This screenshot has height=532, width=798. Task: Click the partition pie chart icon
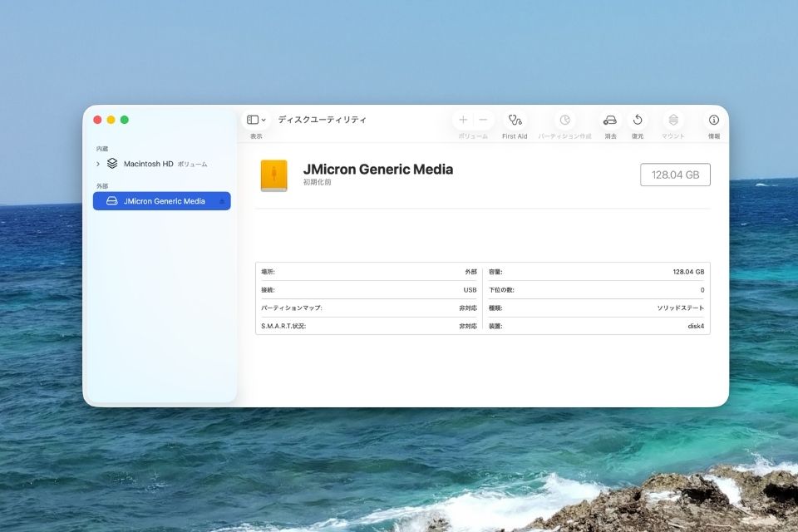[565, 120]
